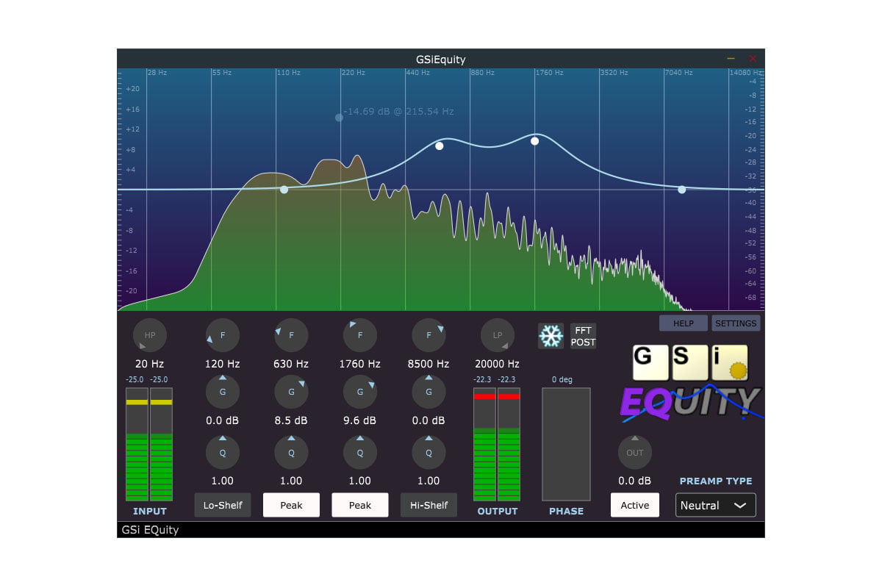Click the 630 Hz node on the EQ curve
The width and height of the screenshot is (882, 588).
(440, 146)
